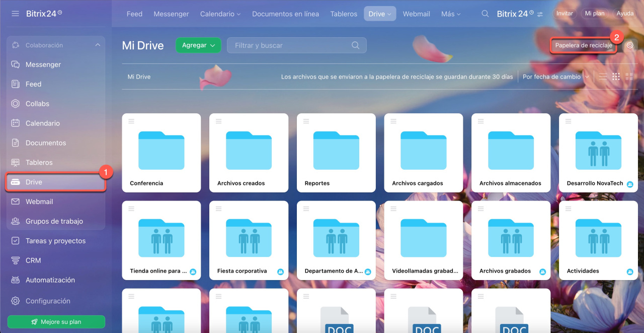
Task: Open the Archivos cargados folder
Action: [423, 153]
